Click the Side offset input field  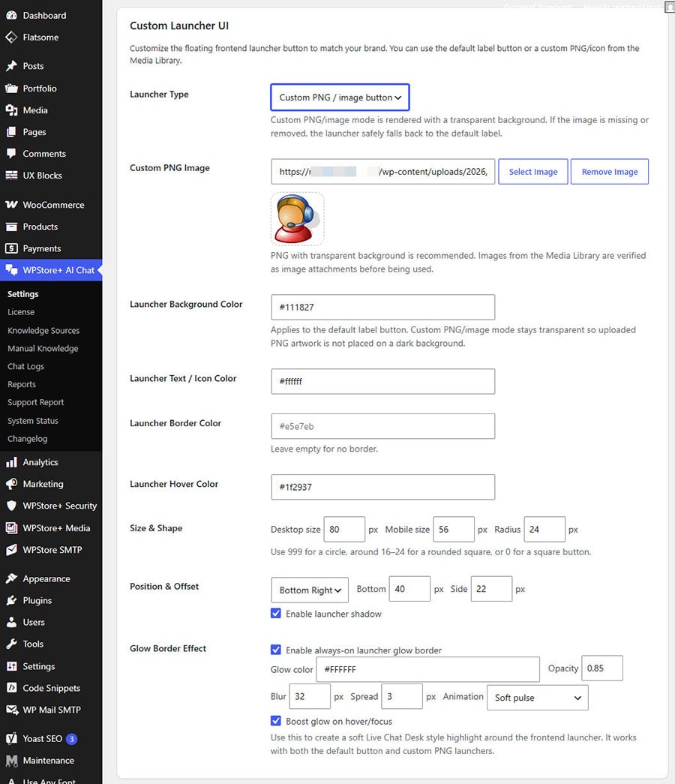tap(491, 589)
